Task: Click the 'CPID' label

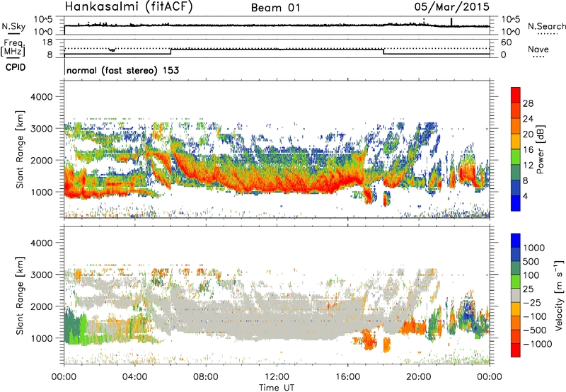Action: click(x=16, y=67)
